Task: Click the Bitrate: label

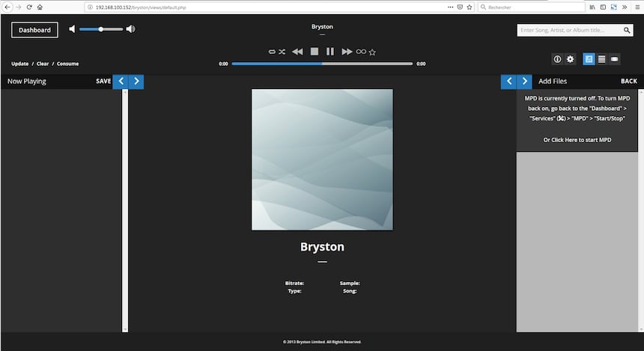Action: (294, 283)
